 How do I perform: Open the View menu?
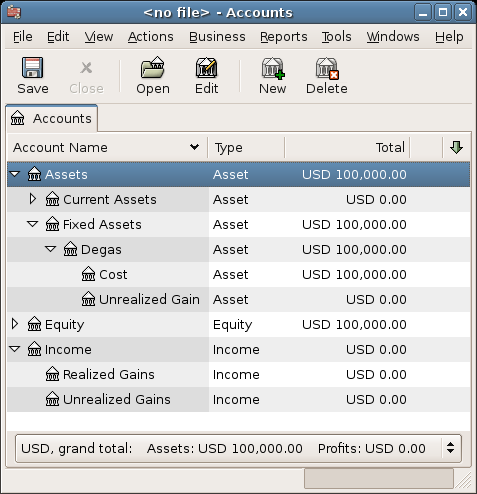click(99, 37)
